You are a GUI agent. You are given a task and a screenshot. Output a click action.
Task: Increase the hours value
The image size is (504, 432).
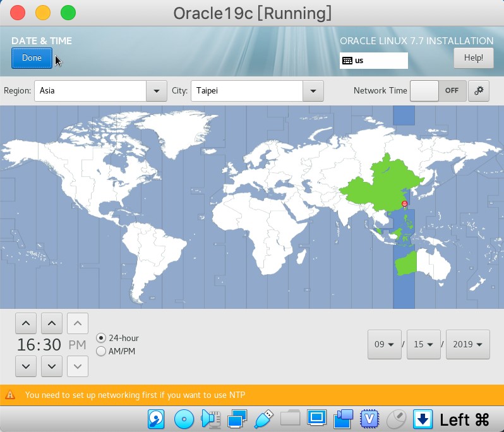[26, 323]
